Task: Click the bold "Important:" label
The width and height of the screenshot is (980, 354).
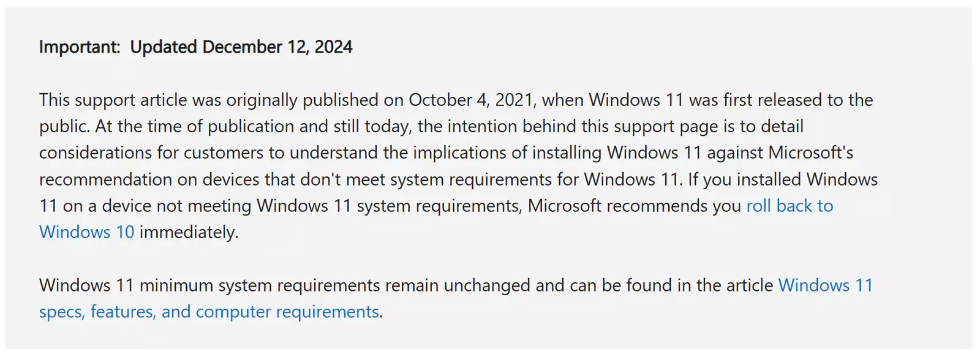Action: click(x=80, y=47)
